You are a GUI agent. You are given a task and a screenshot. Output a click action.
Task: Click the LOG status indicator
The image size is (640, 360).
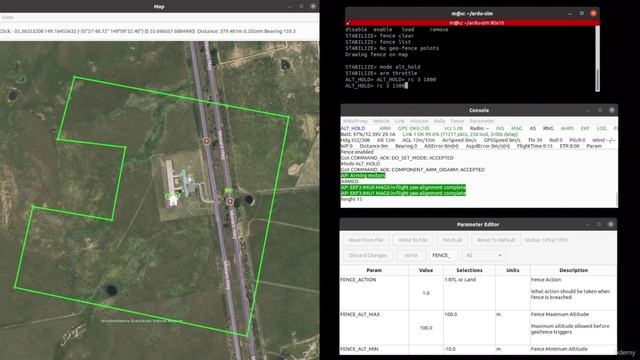coord(602,128)
